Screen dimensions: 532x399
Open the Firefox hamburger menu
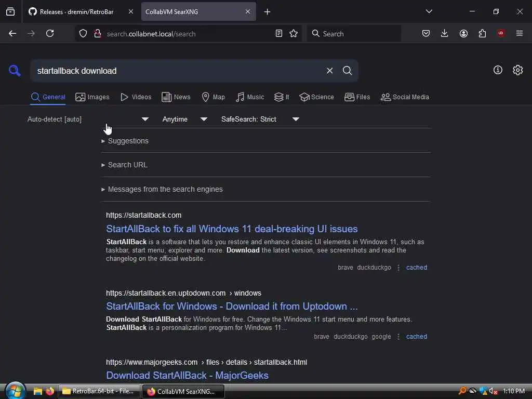pyautogui.click(x=520, y=33)
